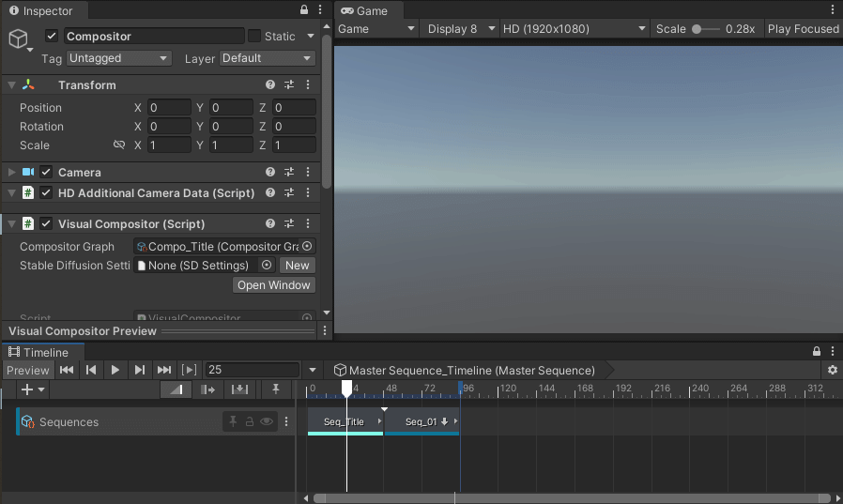Toggle the Static checkbox

click(254, 36)
